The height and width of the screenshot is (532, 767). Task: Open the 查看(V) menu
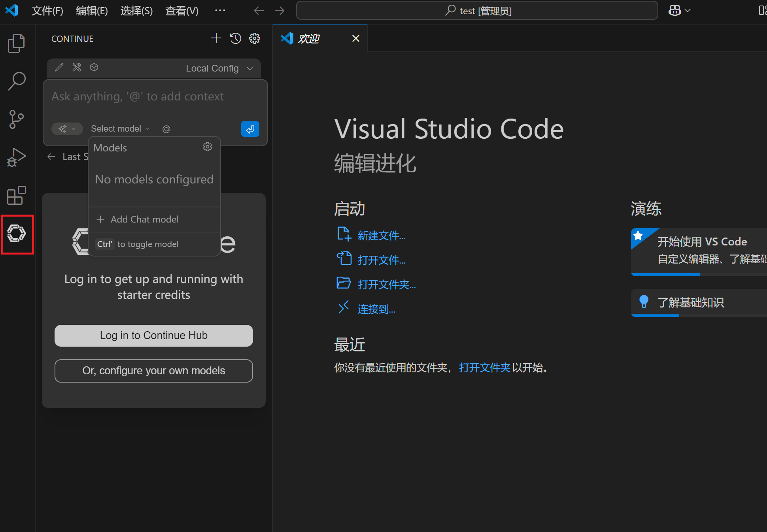(181, 11)
